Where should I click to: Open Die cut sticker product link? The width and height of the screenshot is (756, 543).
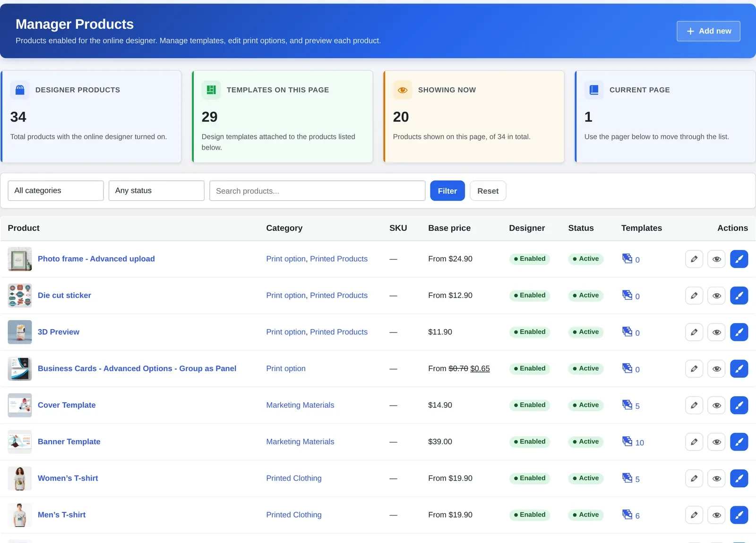[64, 296]
